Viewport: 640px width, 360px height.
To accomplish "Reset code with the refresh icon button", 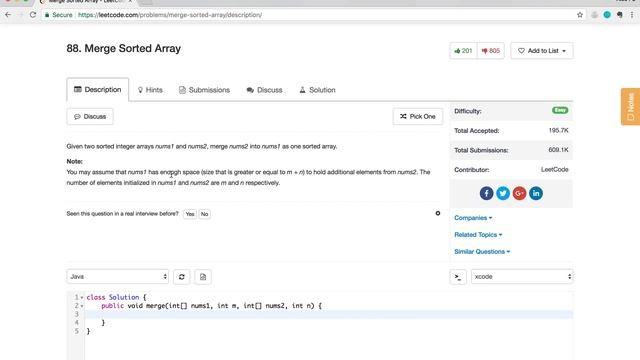I will pos(182,277).
